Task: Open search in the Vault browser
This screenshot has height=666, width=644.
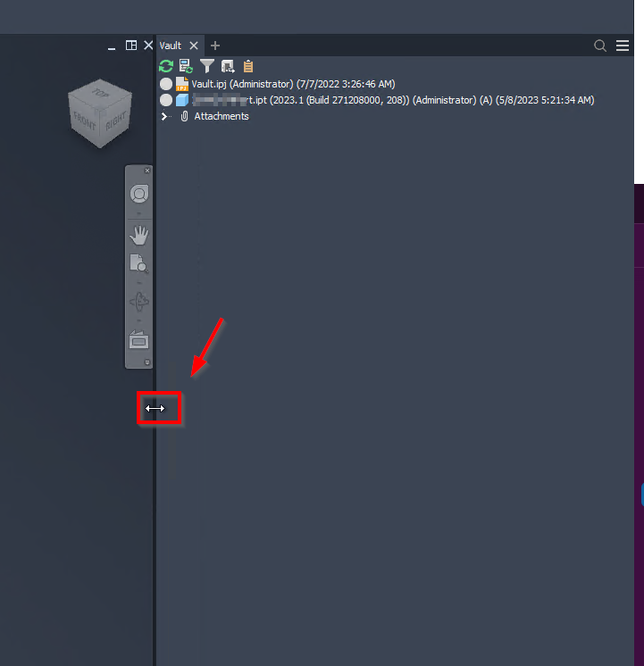Action: point(600,46)
